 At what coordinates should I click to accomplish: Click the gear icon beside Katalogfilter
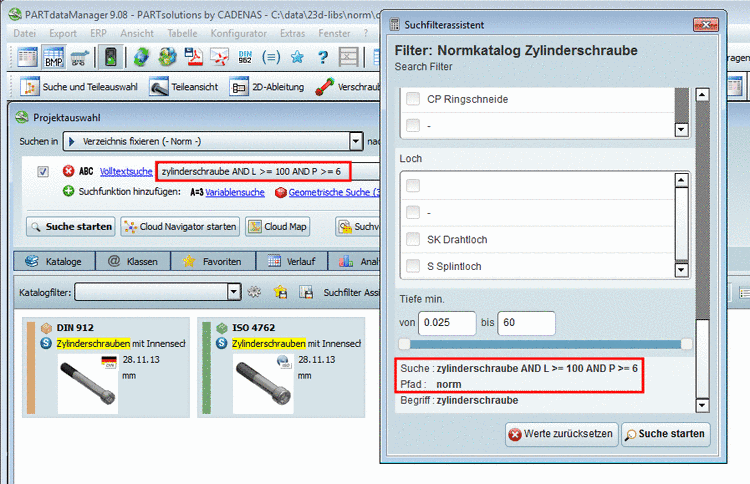254,292
